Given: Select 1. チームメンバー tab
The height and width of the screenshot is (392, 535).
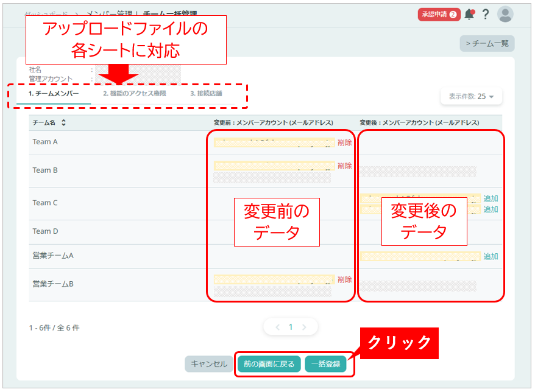Looking at the screenshot, I should 54,94.
